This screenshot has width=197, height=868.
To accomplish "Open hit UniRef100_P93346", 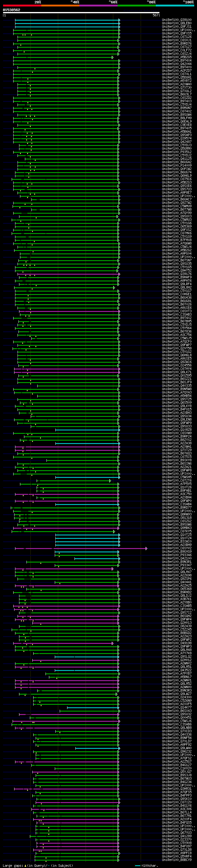I will (x=177, y=555).
